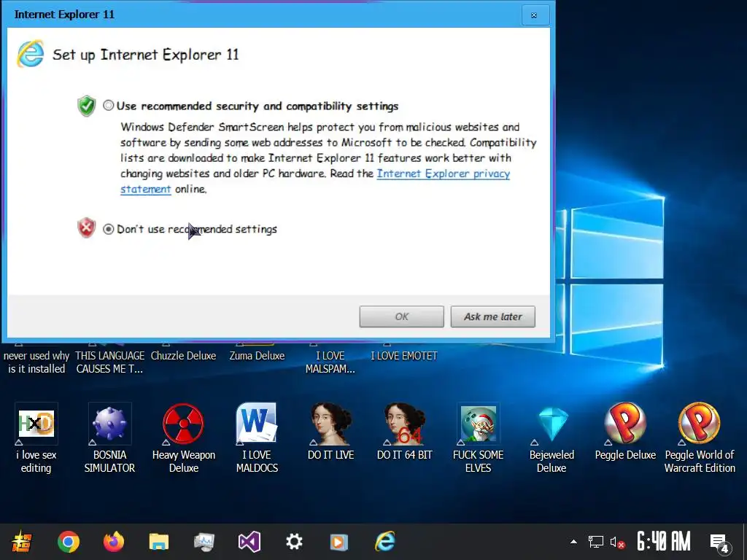Select 'Don't use recommended settings' radio button
The image size is (747, 560).
click(x=109, y=229)
